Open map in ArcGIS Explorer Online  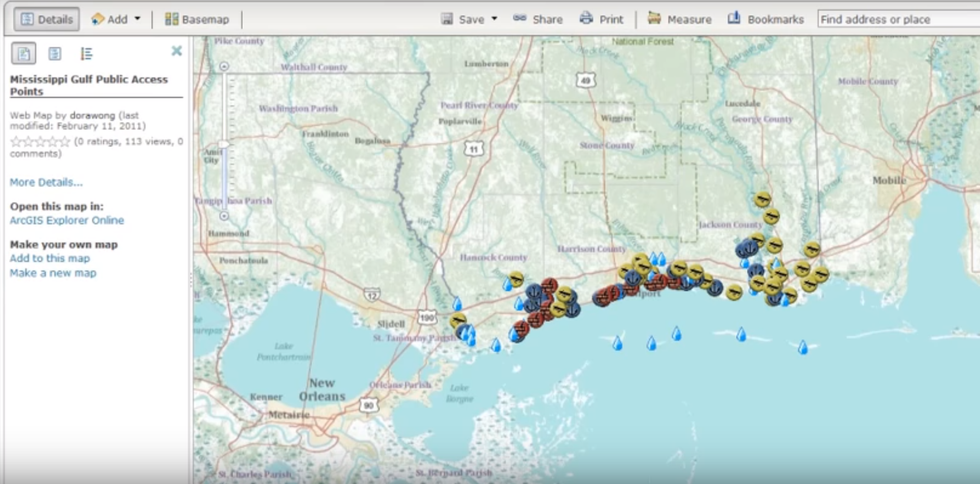point(67,220)
